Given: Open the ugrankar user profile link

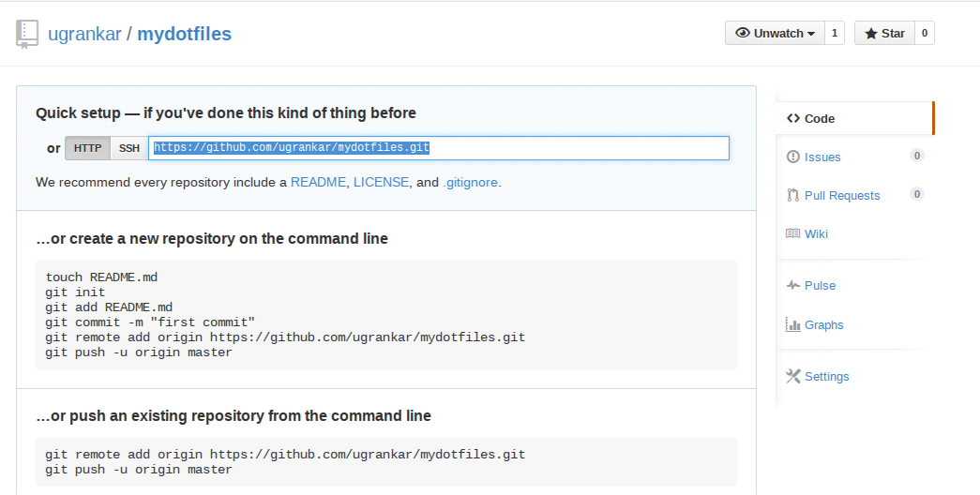Looking at the screenshot, I should tap(84, 35).
